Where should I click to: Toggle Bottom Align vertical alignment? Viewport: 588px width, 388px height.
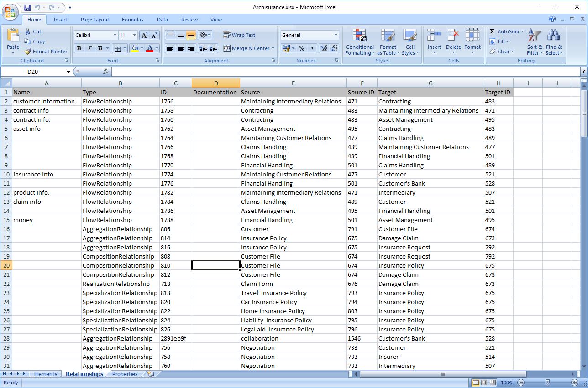click(191, 35)
